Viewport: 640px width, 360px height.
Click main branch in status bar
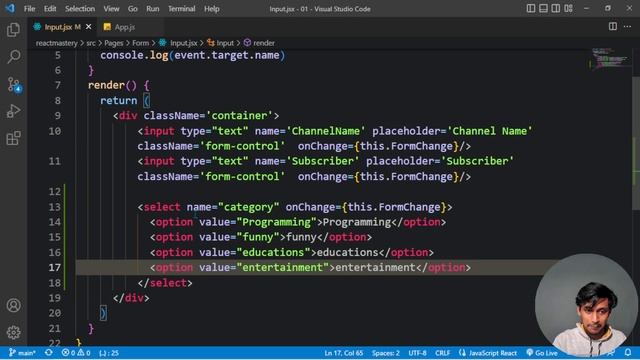22,353
